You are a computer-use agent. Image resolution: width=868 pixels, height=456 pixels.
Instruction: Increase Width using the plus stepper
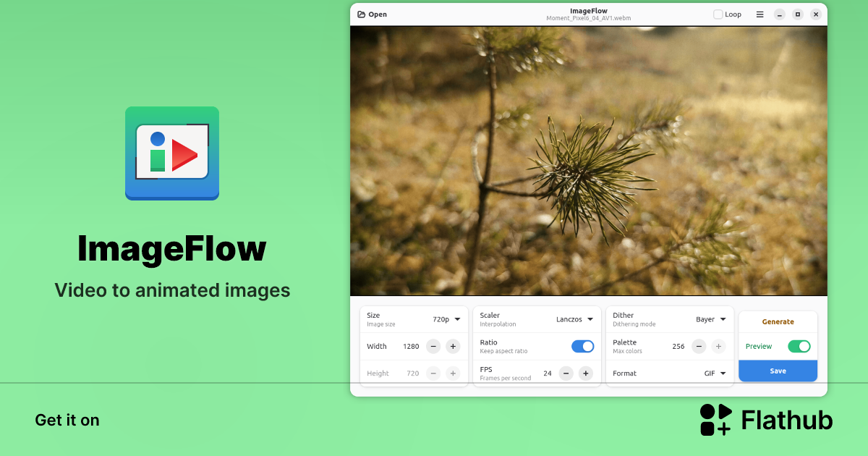tap(453, 346)
